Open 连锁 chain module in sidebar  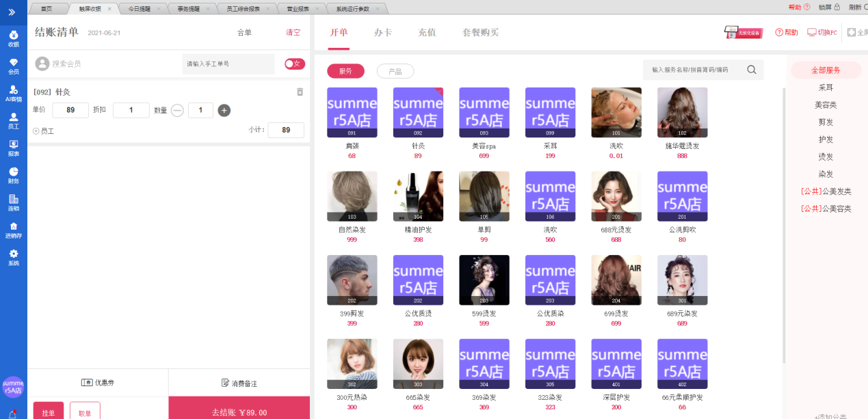[13, 203]
